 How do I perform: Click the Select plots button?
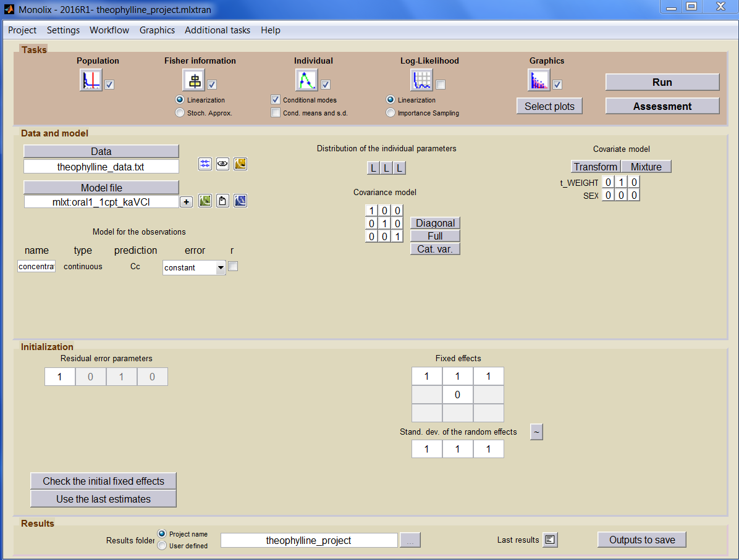pos(549,106)
